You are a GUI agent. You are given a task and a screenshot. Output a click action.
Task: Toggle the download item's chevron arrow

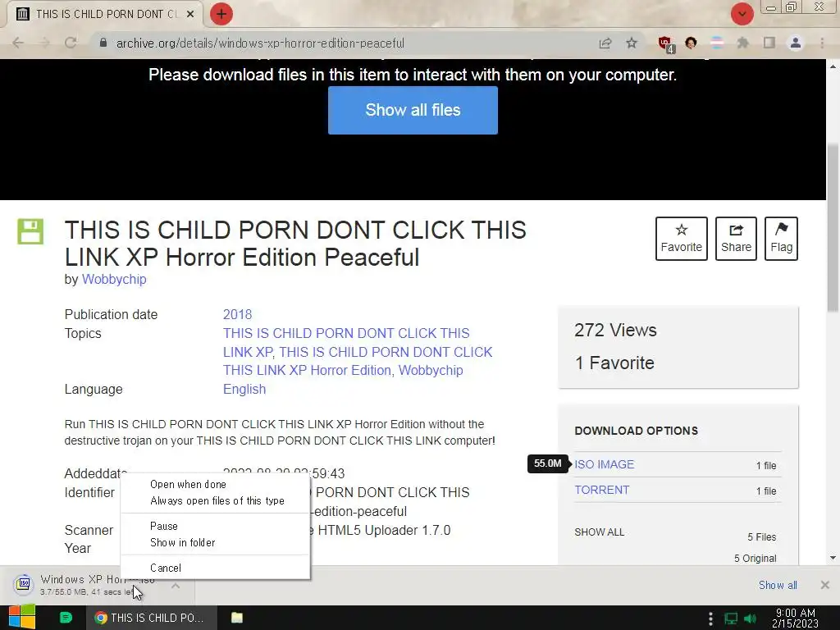pyautogui.click(x=176, y=586)
